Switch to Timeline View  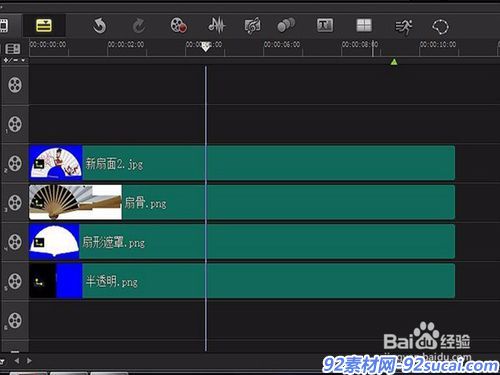click(44, 25)
